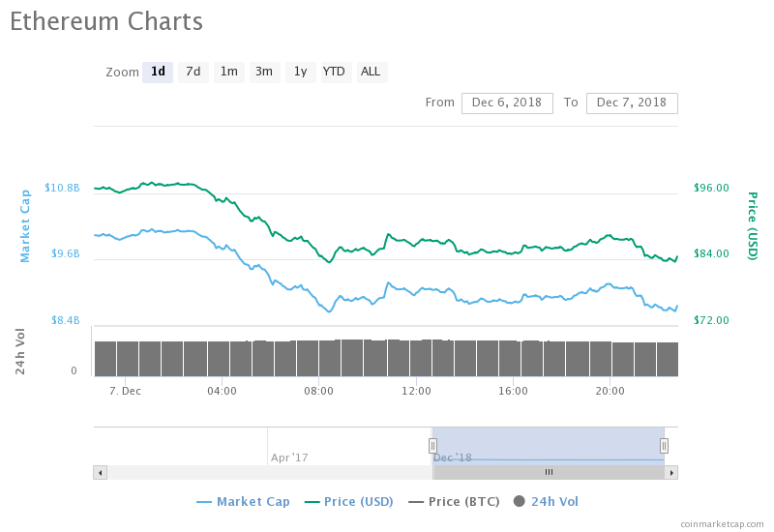This screenshot has height=532, width=774.
Task: Toggle the Market Cap series in legend
Action: (243, 501)
